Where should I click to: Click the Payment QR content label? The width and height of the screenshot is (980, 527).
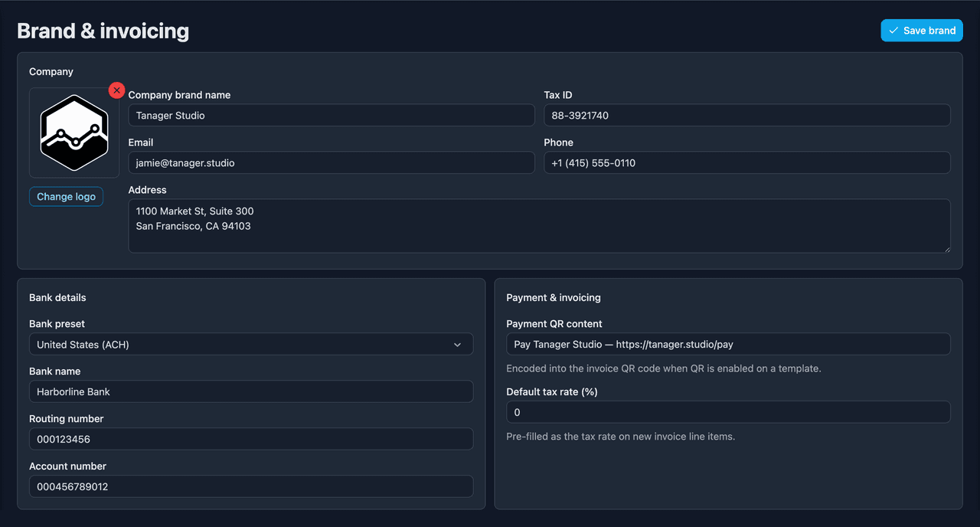(x=554, y=324)
